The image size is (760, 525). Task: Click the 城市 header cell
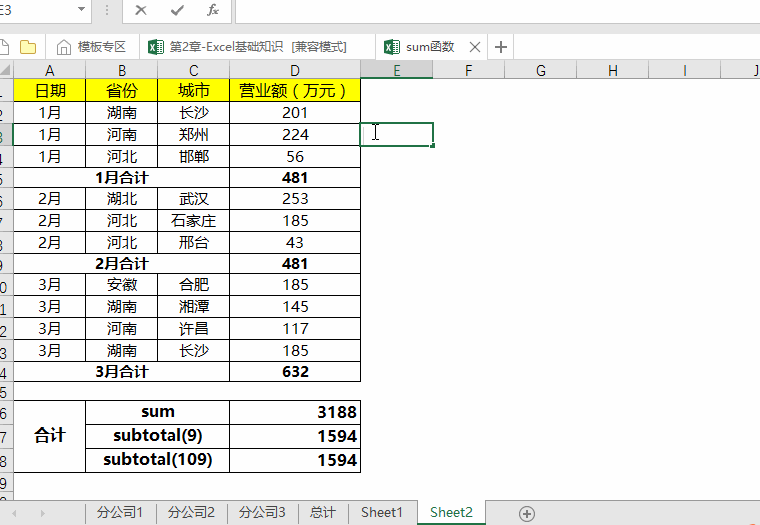(x=193, y=90)
